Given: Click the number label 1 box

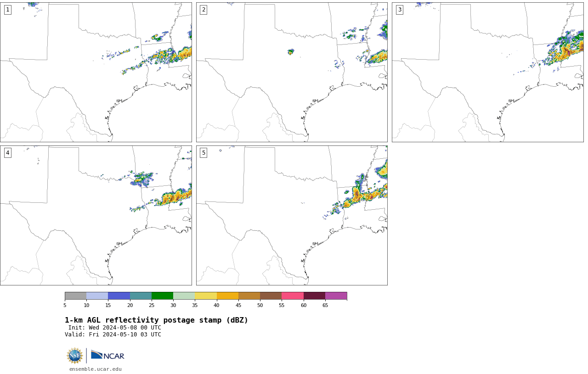Looking at the screenshot, I should point(7,10).
